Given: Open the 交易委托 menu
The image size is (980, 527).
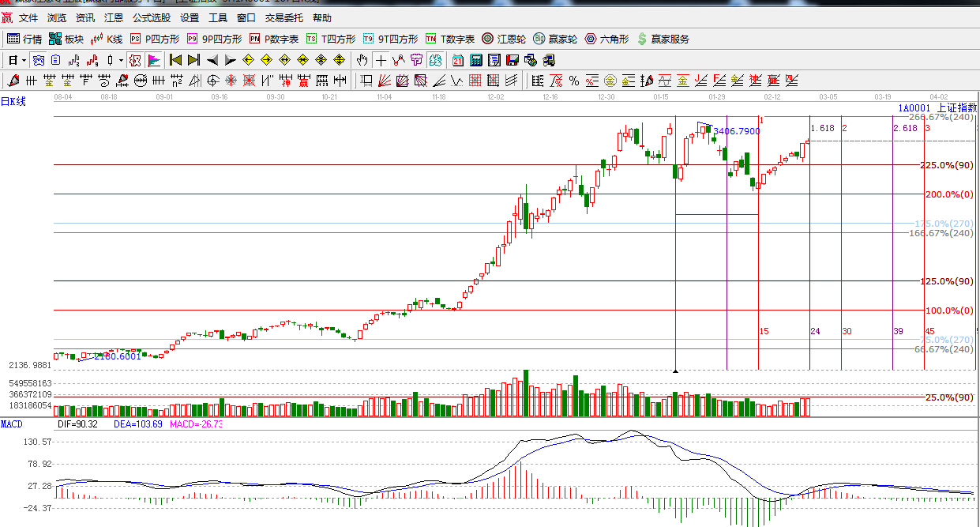Looking at the screenshot, I should point(283,17).
